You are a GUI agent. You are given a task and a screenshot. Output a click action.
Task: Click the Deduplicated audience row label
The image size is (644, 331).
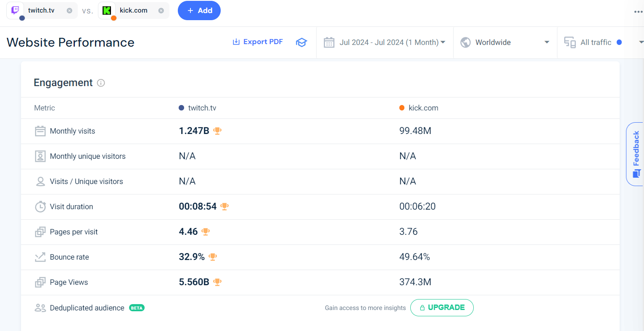point(87,308)
